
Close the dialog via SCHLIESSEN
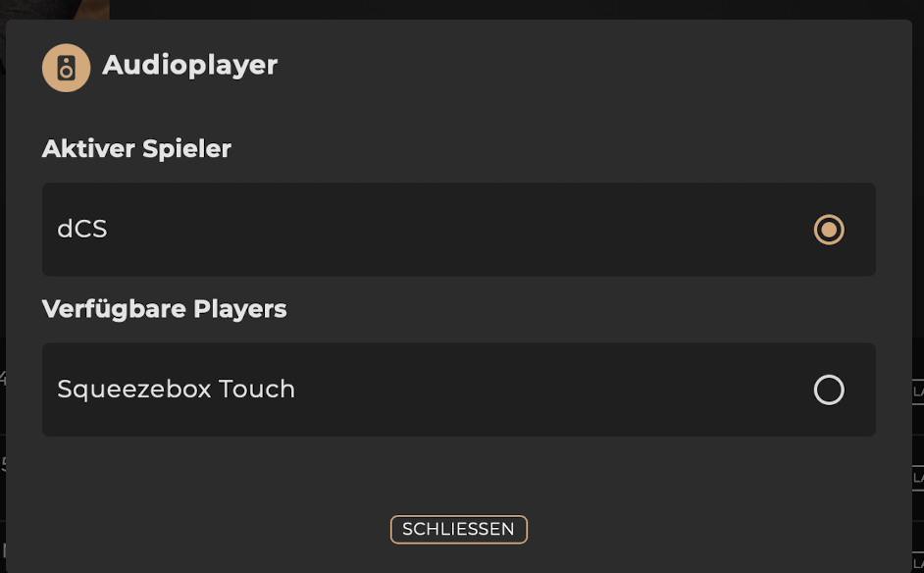point(458,530)
